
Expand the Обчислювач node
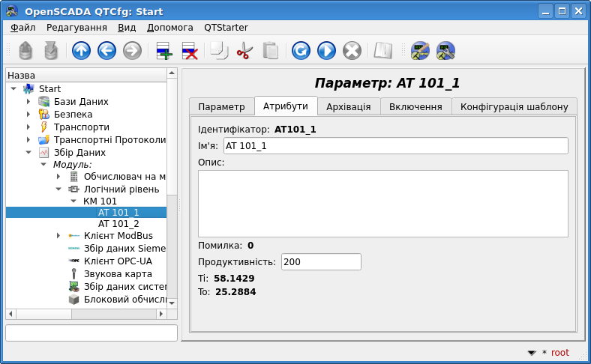tap(58, 177)
